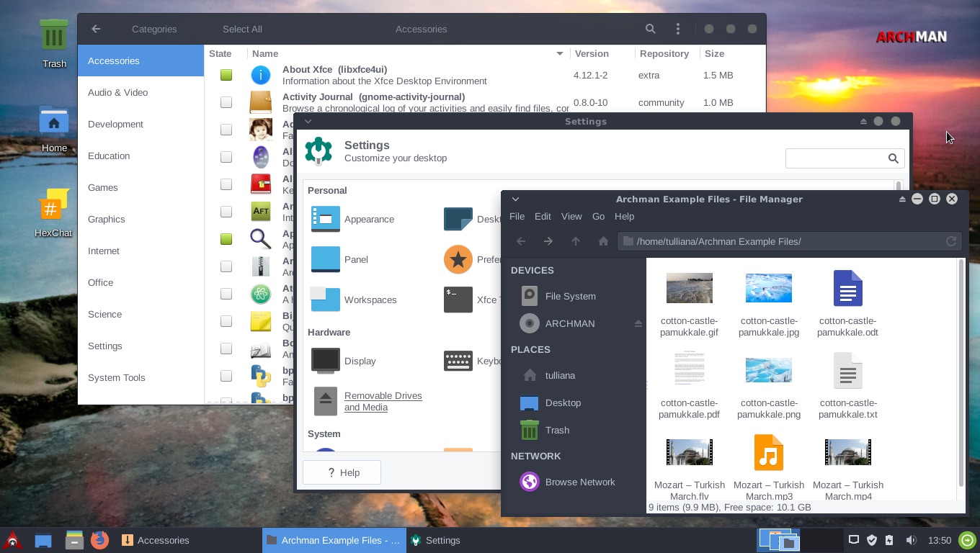Viewport: 980px width, 553px height.
Task: Click the Help button in Settings
Action: pos(342,472)
